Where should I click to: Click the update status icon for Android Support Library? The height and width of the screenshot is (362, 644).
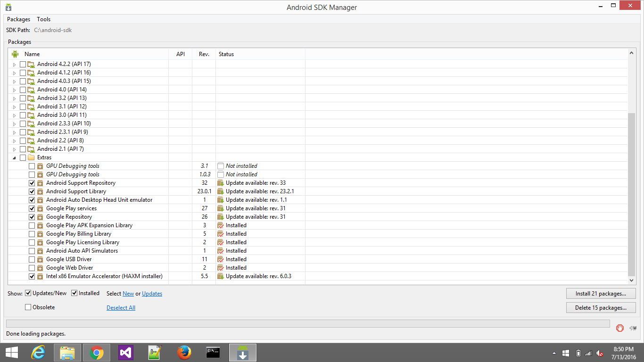[220, 191]
